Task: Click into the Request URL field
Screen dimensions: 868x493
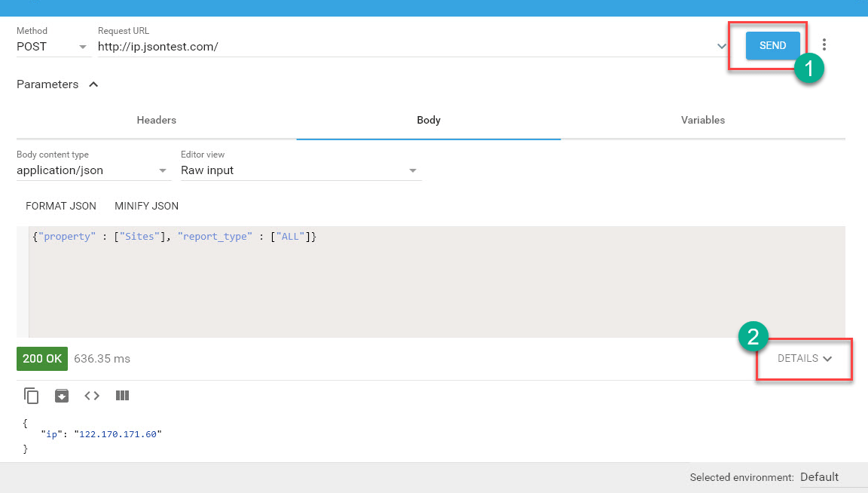Action: 399,47
